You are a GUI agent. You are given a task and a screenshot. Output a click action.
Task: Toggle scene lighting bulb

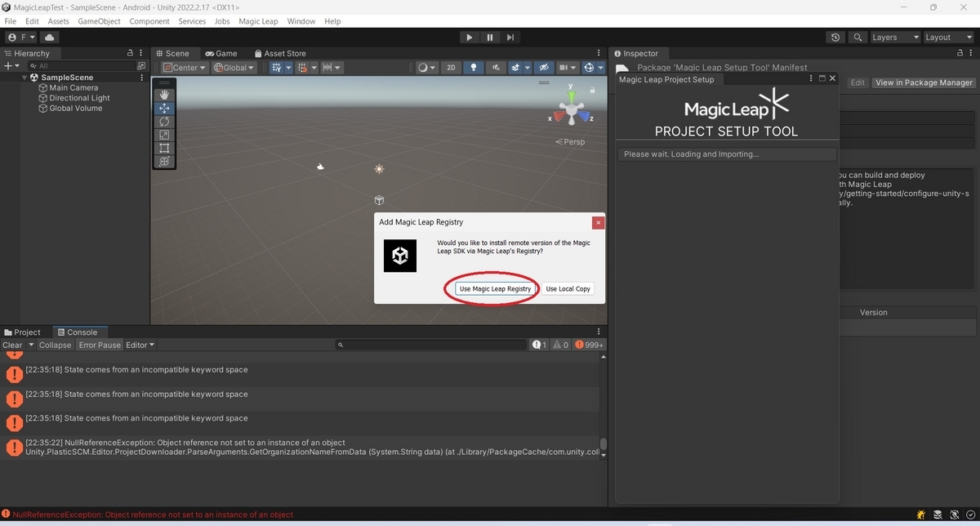tap(474, 68)
